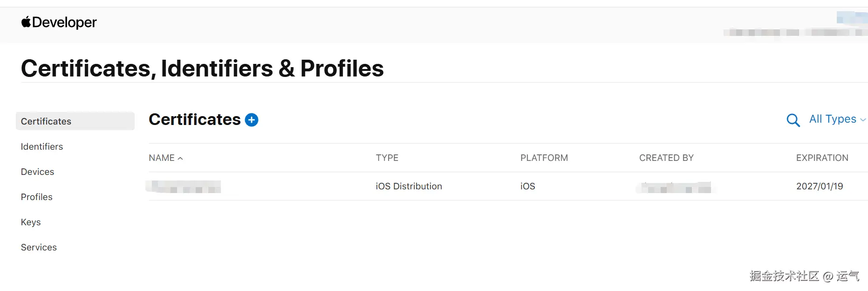Open certificate search magnifier icon

[x=793, y=120]
